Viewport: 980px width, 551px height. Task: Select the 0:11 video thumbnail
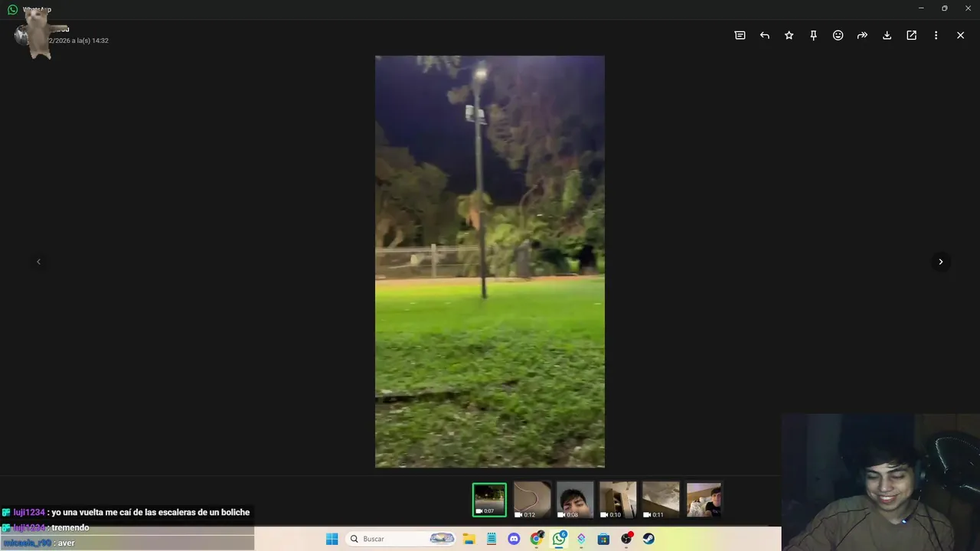coord(661,500)
